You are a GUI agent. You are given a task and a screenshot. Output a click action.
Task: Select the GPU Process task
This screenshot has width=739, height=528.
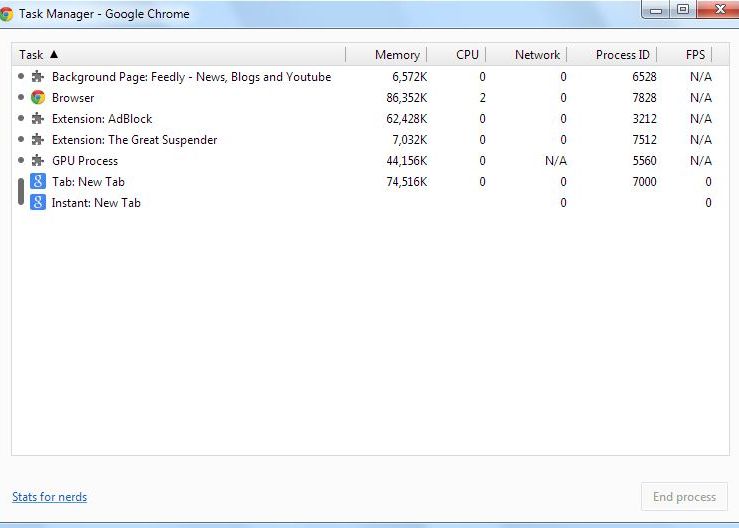coord(370,160)
